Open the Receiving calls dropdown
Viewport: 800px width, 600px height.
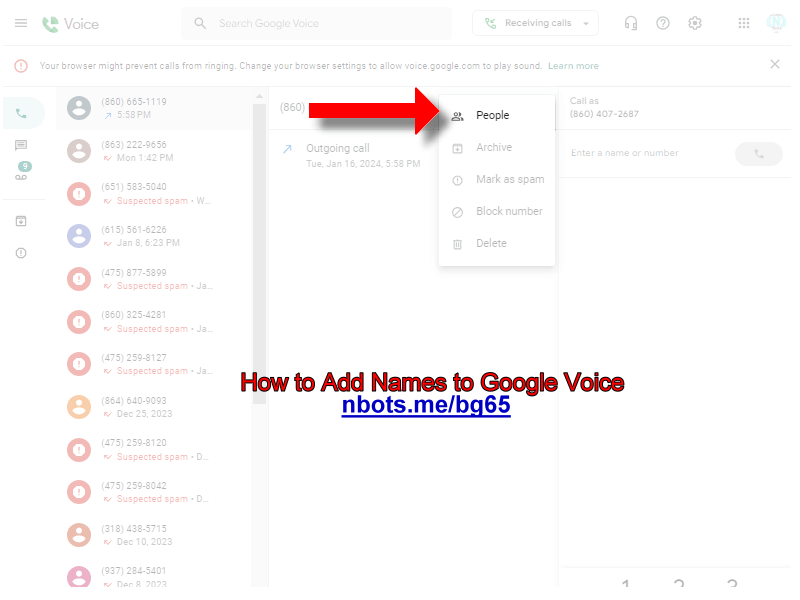535,23
